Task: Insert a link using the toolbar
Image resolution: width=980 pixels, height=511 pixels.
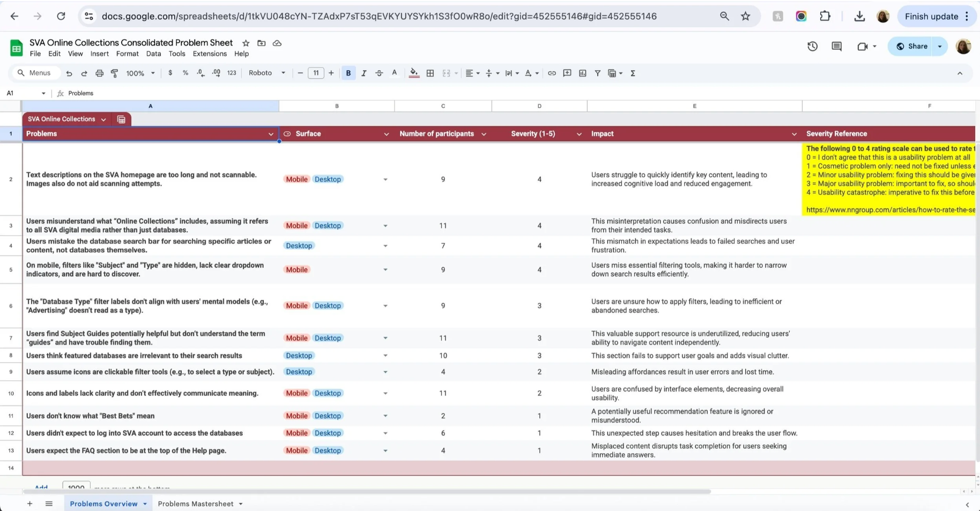Action: 552,73
